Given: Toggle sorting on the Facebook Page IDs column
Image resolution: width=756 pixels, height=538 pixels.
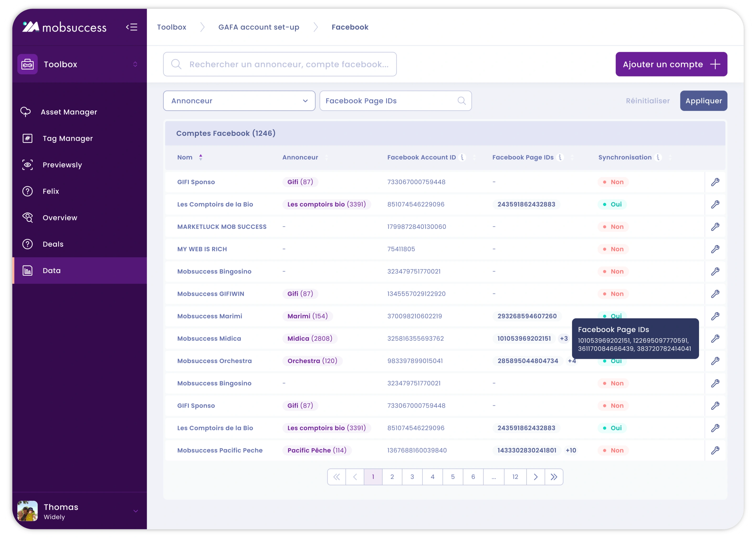Looking at the screenshot, I should pyautogui.click(x=572, y=158).
